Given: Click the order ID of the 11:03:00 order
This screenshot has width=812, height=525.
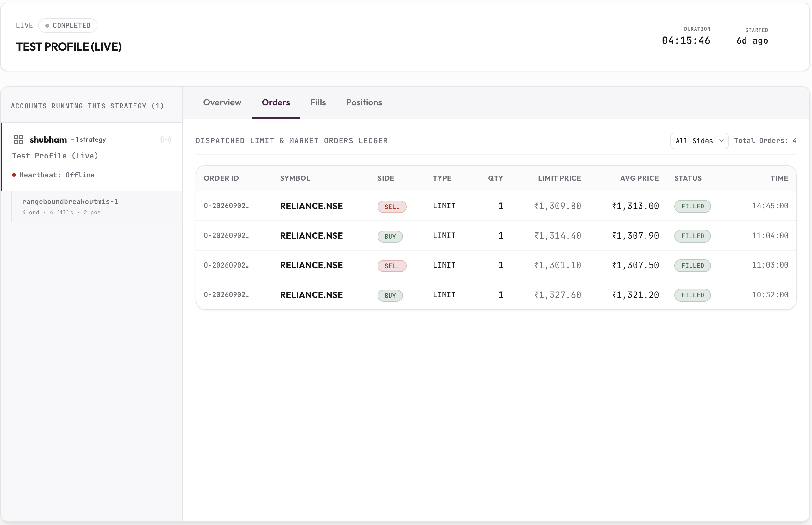Looking at the screenshot, I should (x=227, y=265).
